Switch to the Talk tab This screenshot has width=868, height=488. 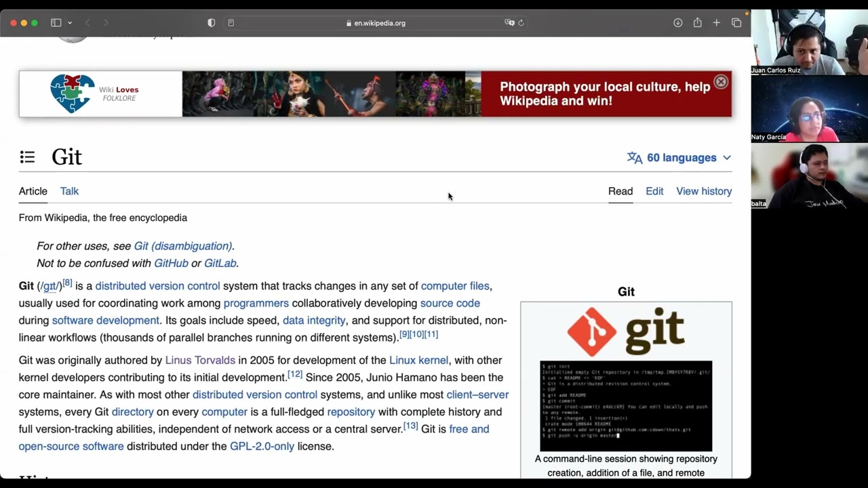coord(69,191)
